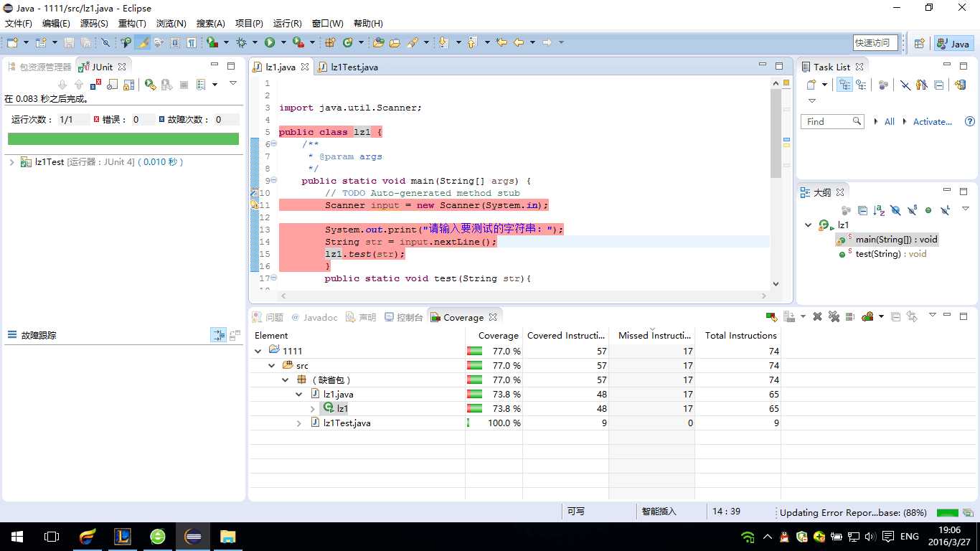This screenshot has width=980, height=551.
Task: Expand lz1Test.java row in Coverage table
Action: tap(299, 423)
